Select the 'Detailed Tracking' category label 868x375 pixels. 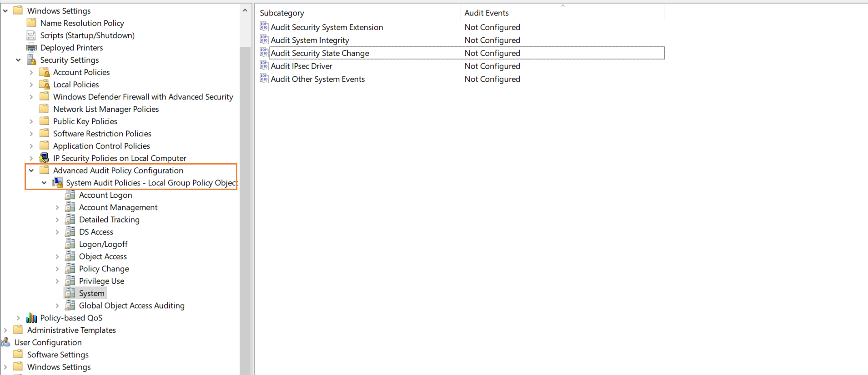point(109,220)
